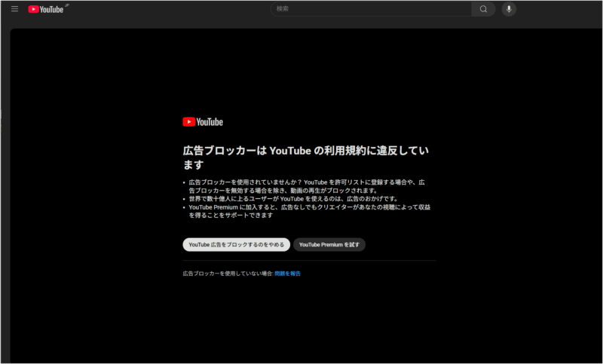Click the YouTube logo in the message panel
Screen dimensions: 603x364
pos(203,122)
